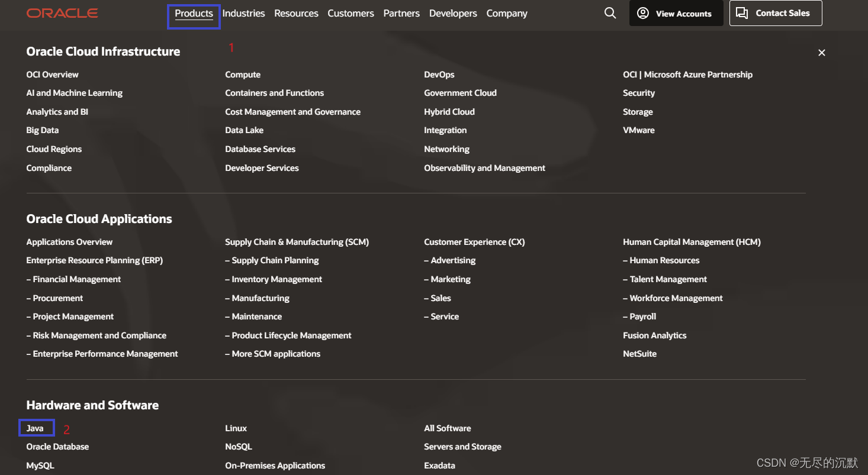Click the Oracle logo
The image size is (868, 475).
[x=62, y=13]
